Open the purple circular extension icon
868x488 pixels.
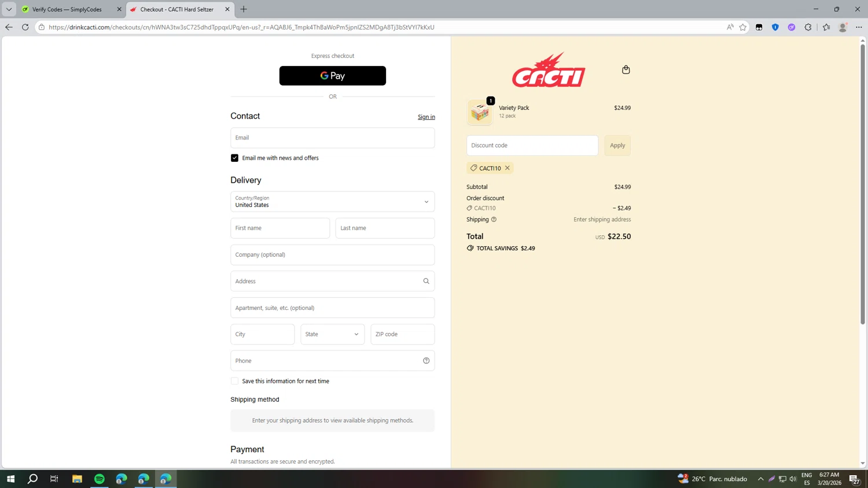tap(792, 27)
